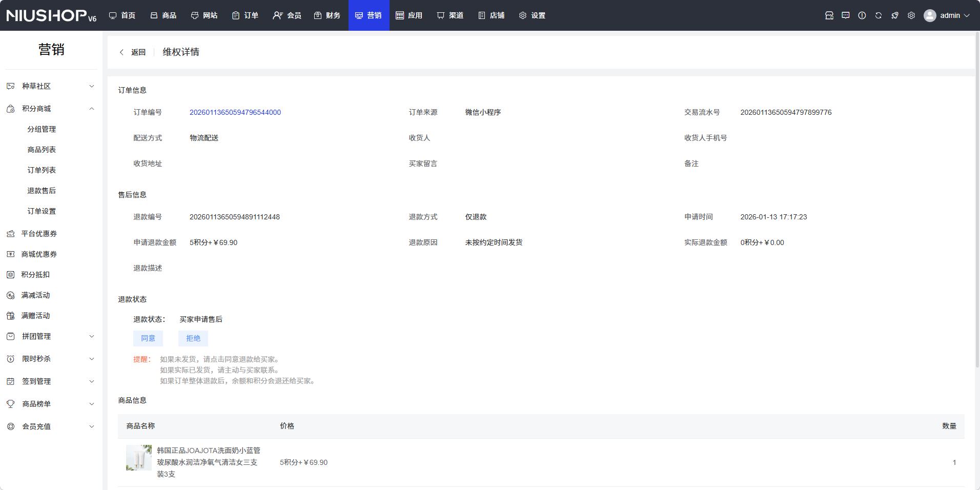Click the JOAJOTA product thumbnail image
Viewport: 980px width, 490px height.
tap(139, 458)
